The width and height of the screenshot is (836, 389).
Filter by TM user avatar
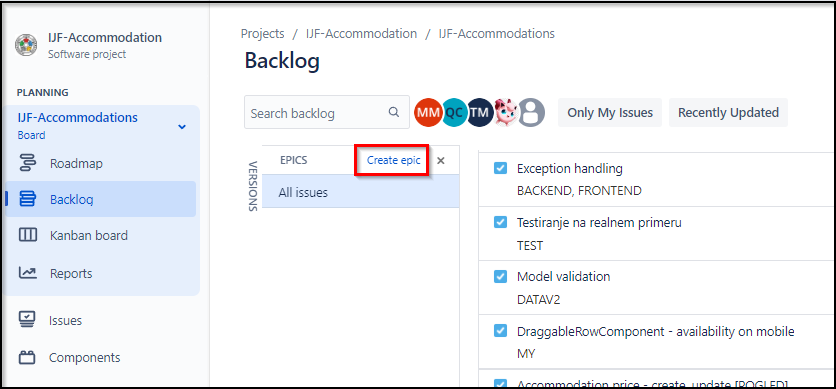click(x=479, y=112)
